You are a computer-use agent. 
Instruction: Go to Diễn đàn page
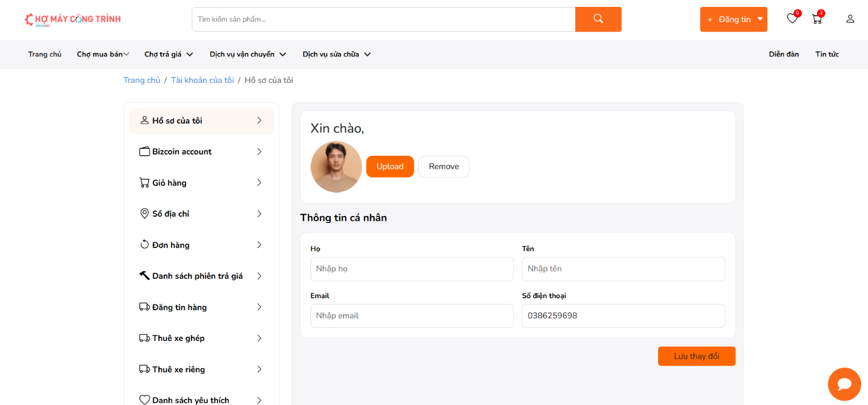tap(784, 55)
